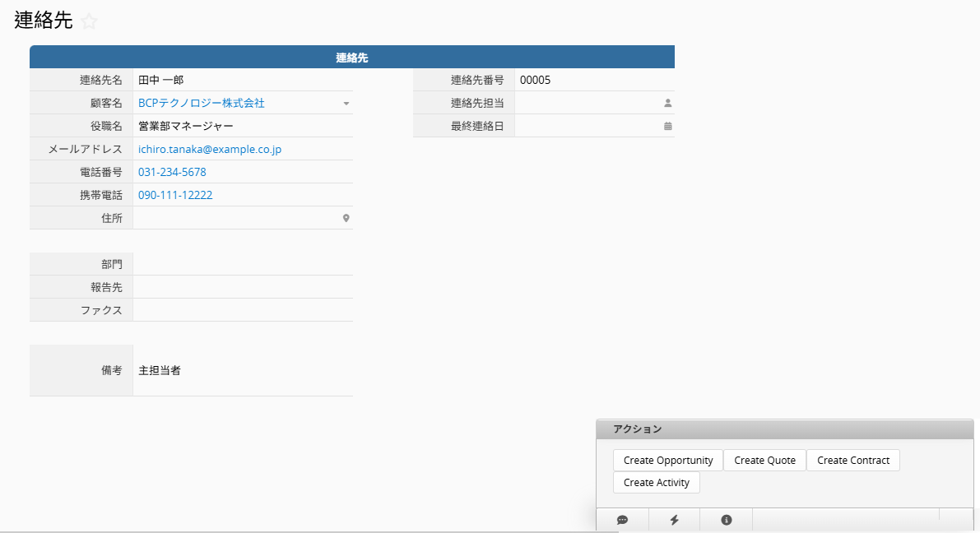Screen dimensions: 980x533
Task: Click the 備考 field containing 主担当者
Action: [242, 370]
